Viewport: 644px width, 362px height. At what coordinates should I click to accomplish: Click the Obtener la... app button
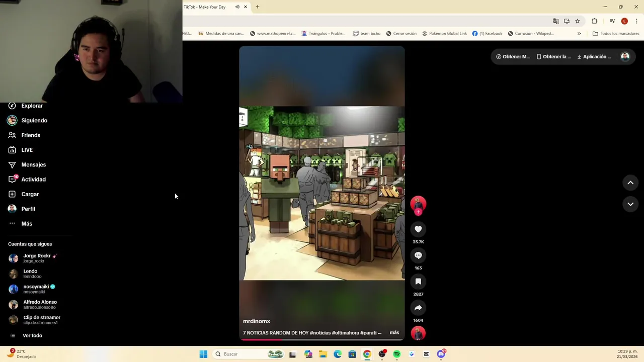coord(554,57)
